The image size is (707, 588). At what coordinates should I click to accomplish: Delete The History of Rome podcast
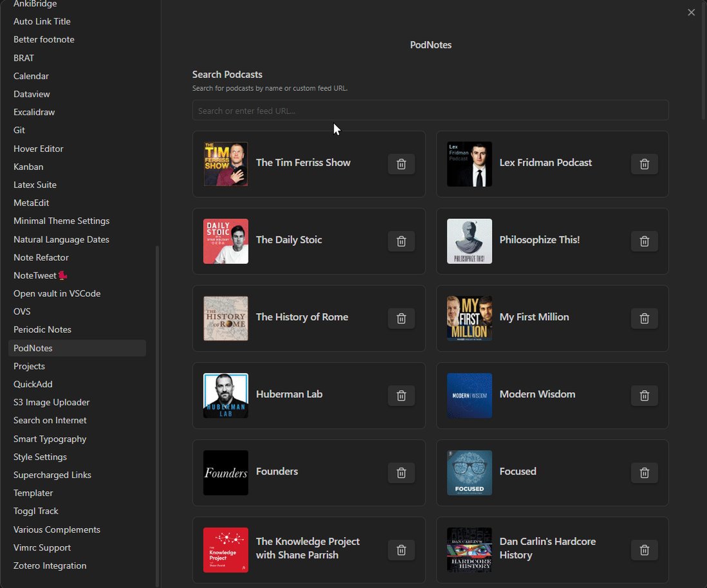[401, 318]
